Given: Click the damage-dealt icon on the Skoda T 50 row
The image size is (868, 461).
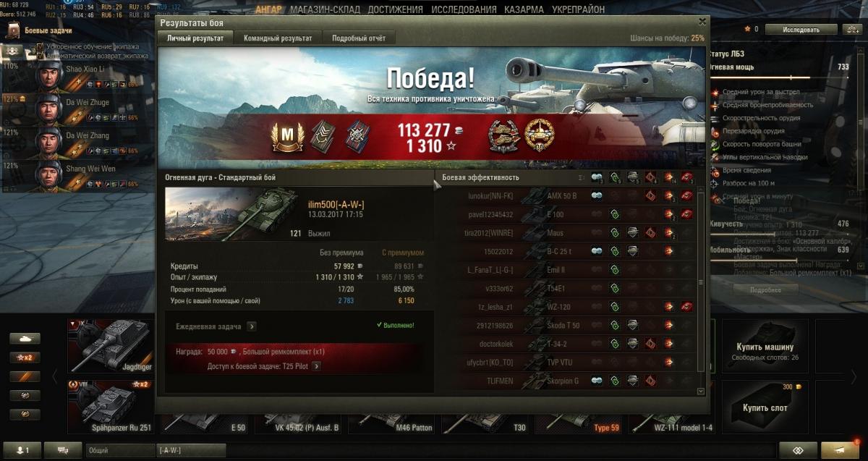Looking at the screenshot, I should pos(668,325).
